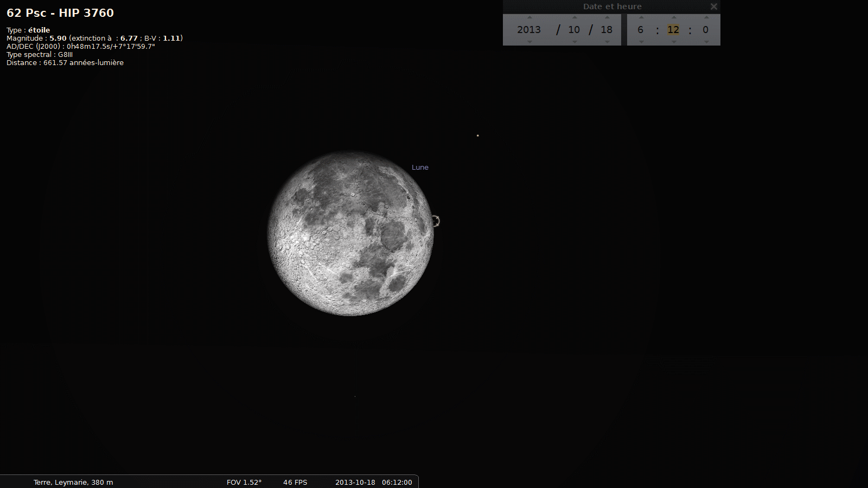The width and height of the screenshot is (868, 488).
Task: Decrease the seconds with the down arrow
Action: (706, 42)
